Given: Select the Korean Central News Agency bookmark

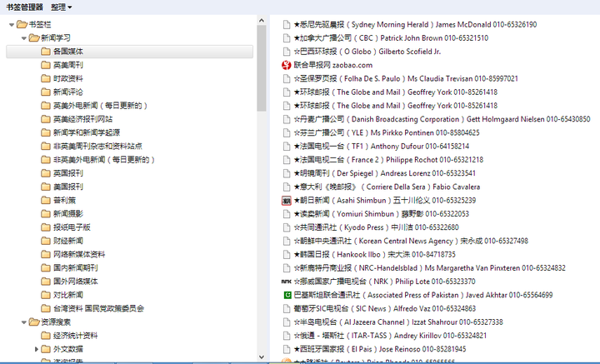Looking at the screenshot, I should point(411,241).
